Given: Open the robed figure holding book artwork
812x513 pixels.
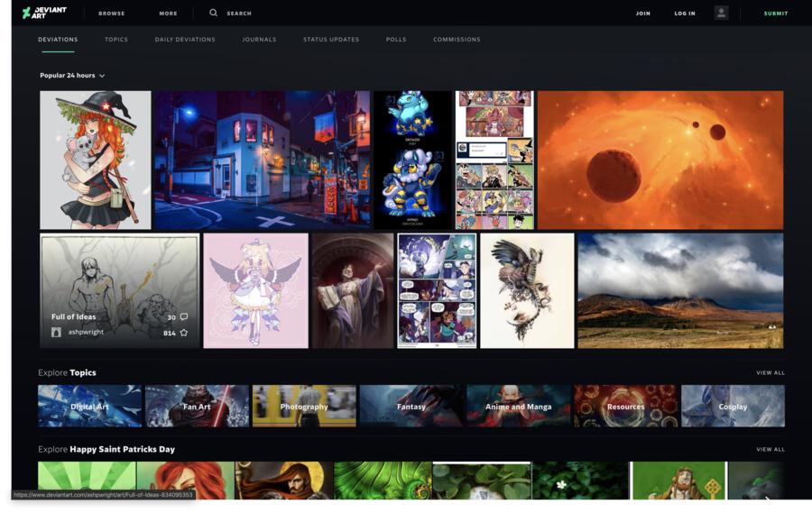Looking at the screenshot, I should coord(353,290).
